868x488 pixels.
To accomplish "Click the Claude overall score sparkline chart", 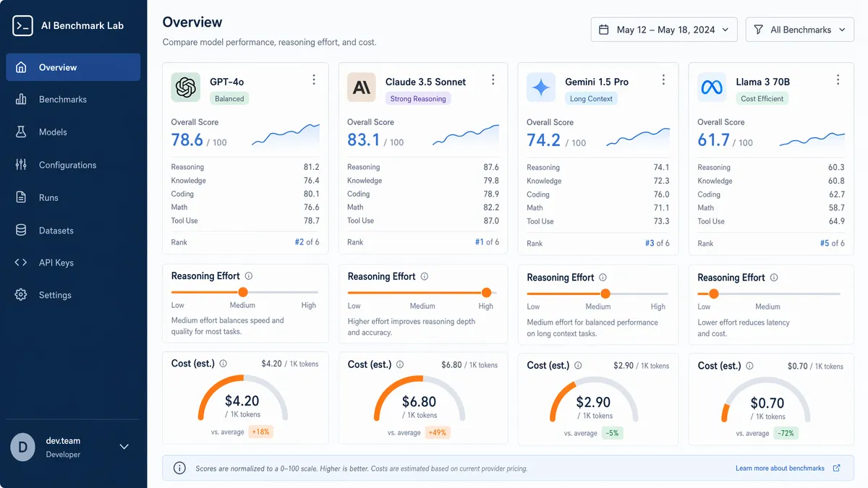I will click(465, 136).
